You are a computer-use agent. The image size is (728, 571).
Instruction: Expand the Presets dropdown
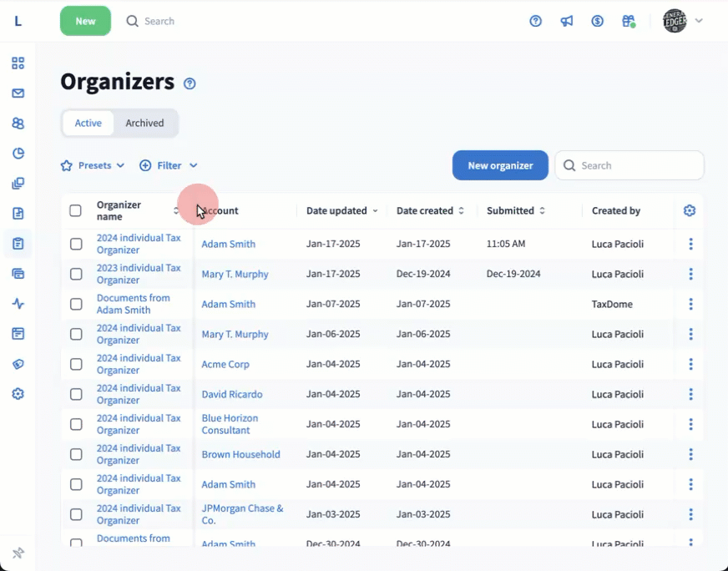[x=93, y=165]
